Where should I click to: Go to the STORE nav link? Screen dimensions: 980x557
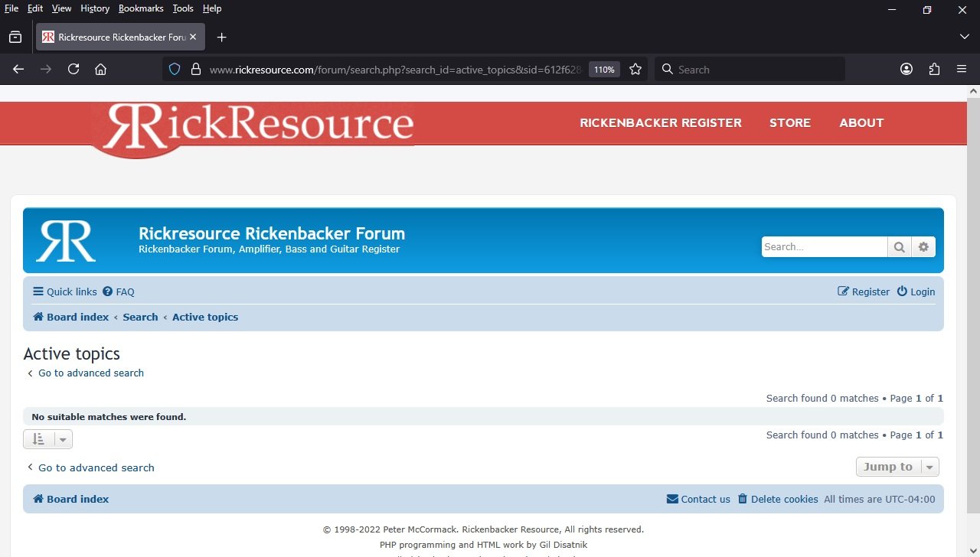tap(790, 122)
